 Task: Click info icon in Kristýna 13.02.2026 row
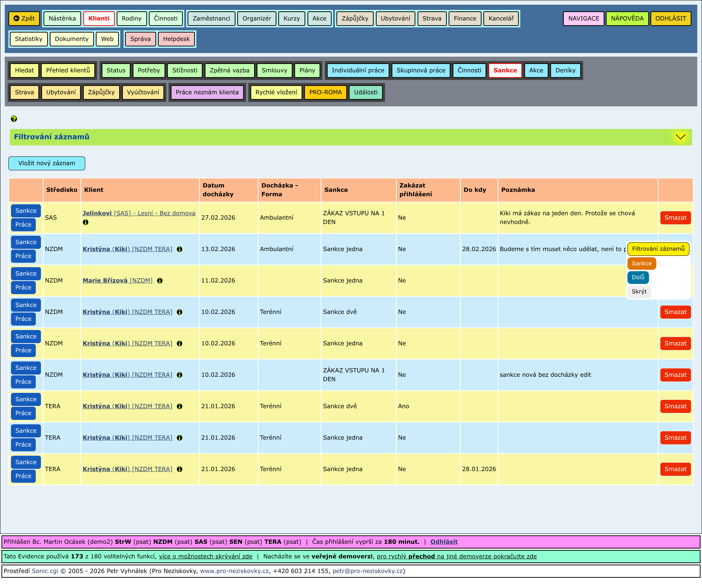(x=180, y=249)
